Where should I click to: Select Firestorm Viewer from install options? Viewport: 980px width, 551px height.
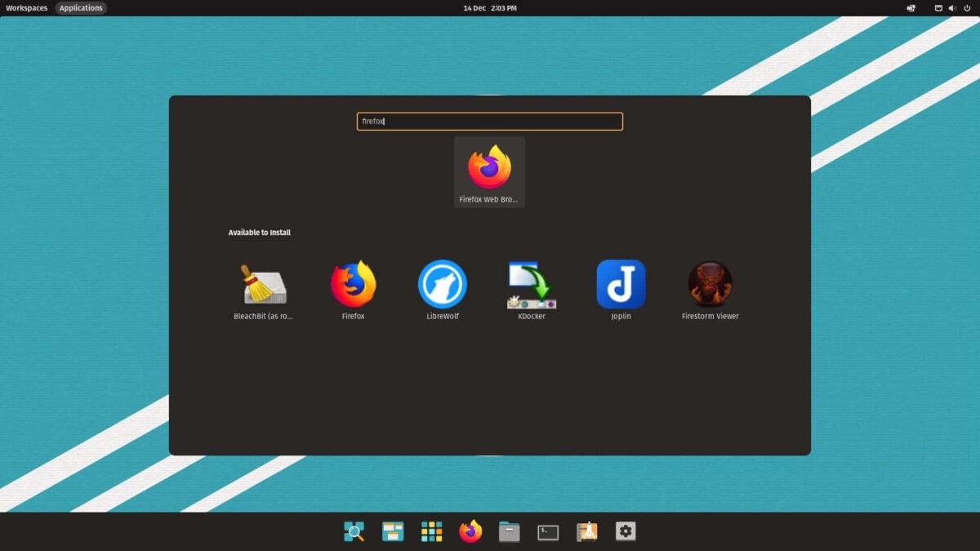[710, 286]
